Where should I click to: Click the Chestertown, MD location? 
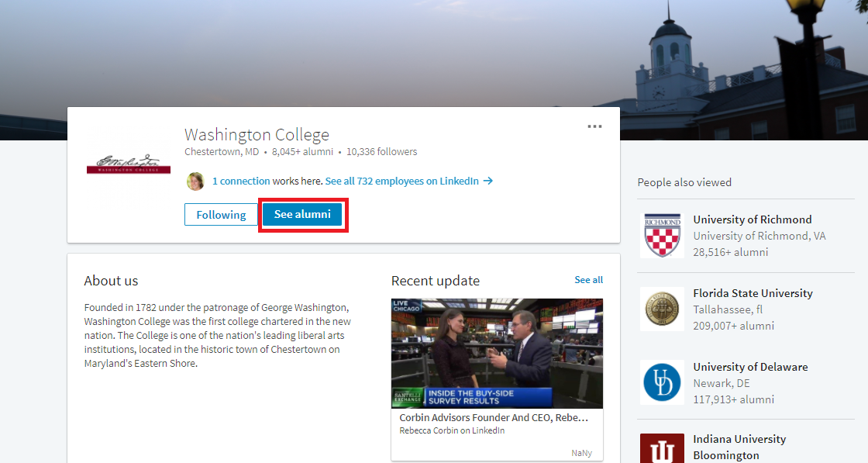coord(222,152)
